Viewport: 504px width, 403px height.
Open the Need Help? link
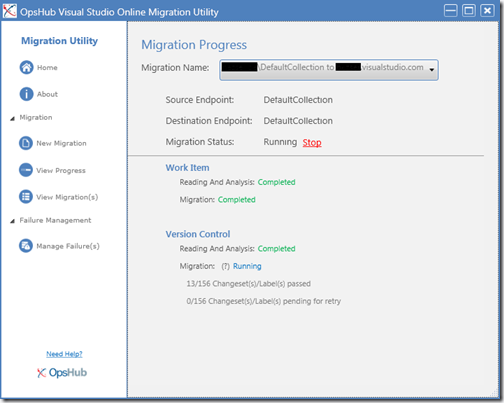(64, 354)
